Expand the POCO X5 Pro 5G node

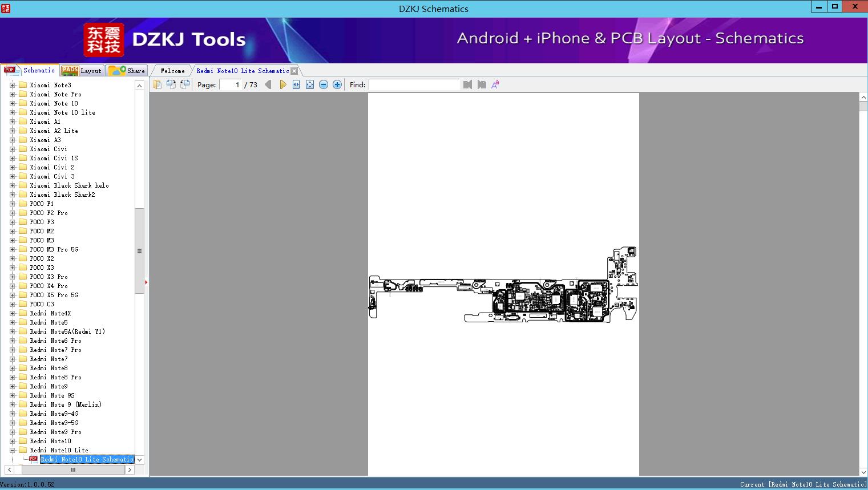coord(12,295)
